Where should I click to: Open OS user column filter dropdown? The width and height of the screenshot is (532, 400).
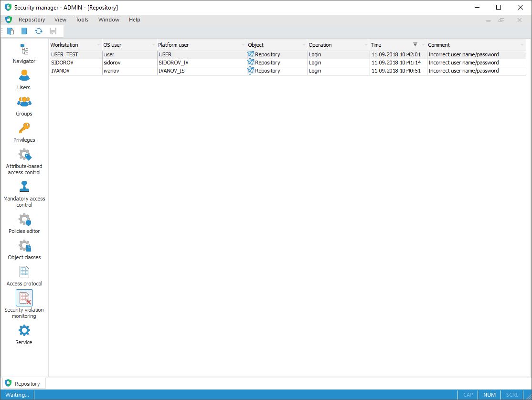[x=154, y=45]
